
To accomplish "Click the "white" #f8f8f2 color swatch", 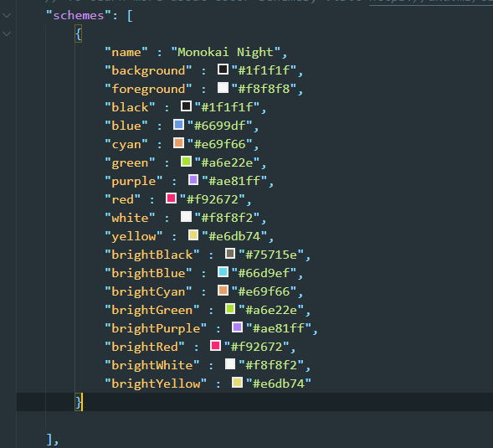I will point(186,217).
